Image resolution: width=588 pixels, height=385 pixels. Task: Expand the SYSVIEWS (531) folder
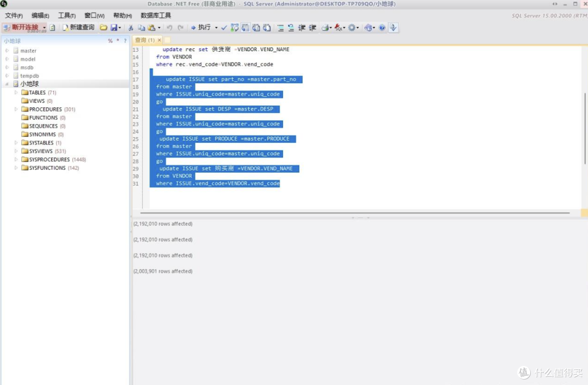click(x=16, y=151)
